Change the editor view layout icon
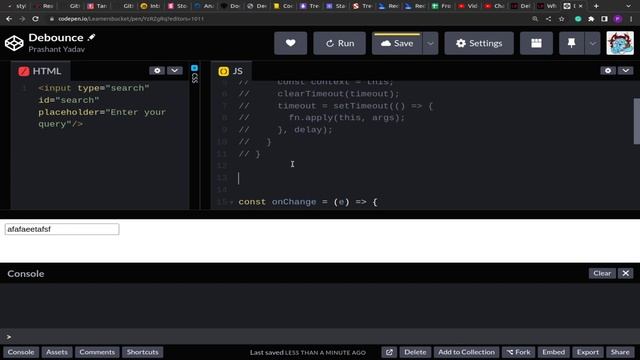 coord(536,43)
